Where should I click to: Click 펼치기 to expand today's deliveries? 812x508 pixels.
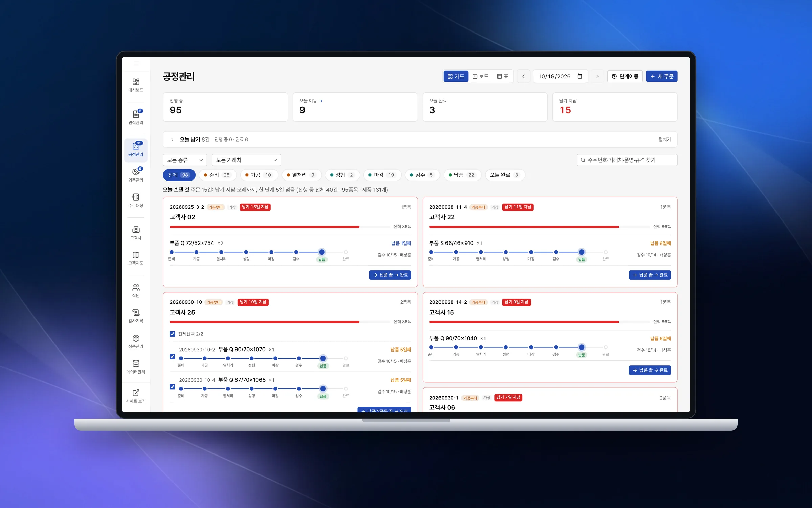click(664, 140)
